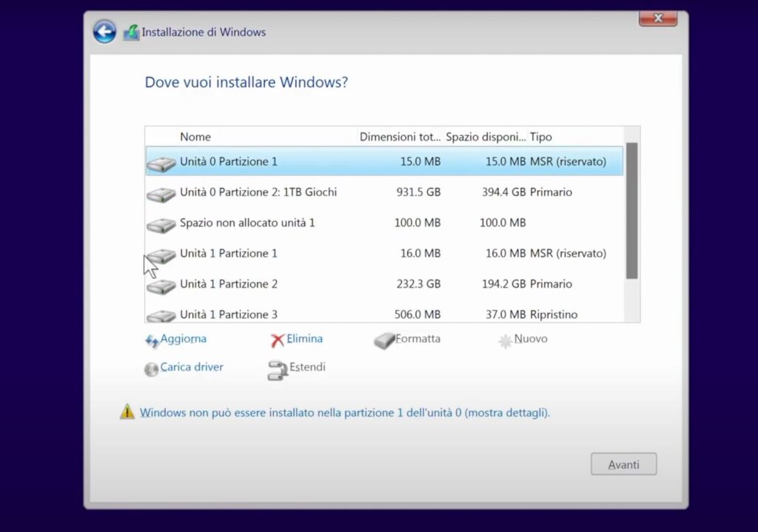The height and width of the screenshot is (532, 758).
Task: Open Carica driver link
Action: 192,367
